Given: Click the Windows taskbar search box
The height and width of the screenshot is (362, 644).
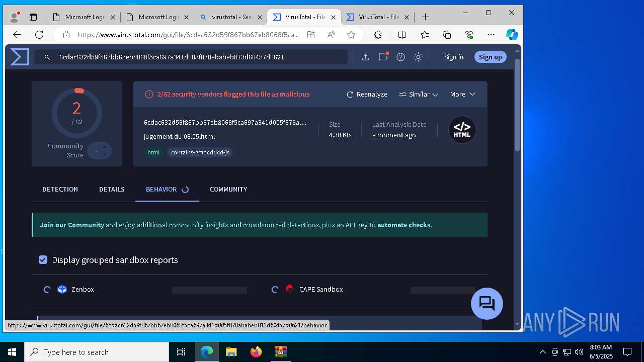Looking at the screenshot, I should 97,352.
